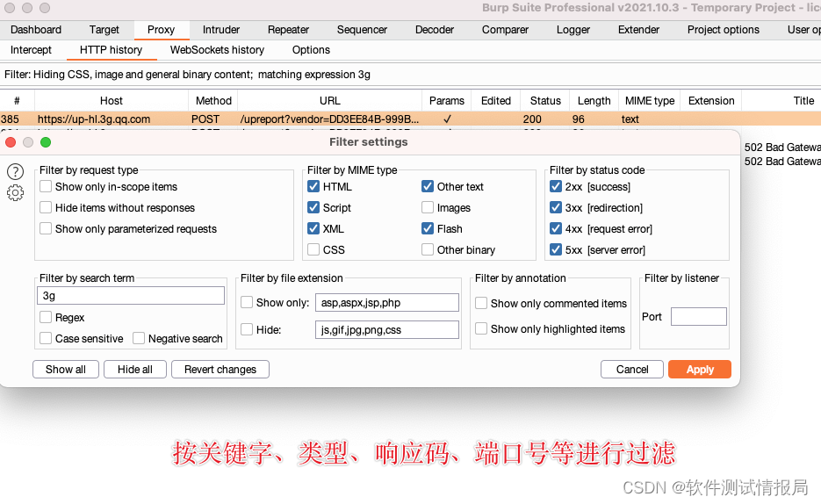The image size is (821, 504).
Task: Toggle Hide items without responses
Action: click(46, 208)
